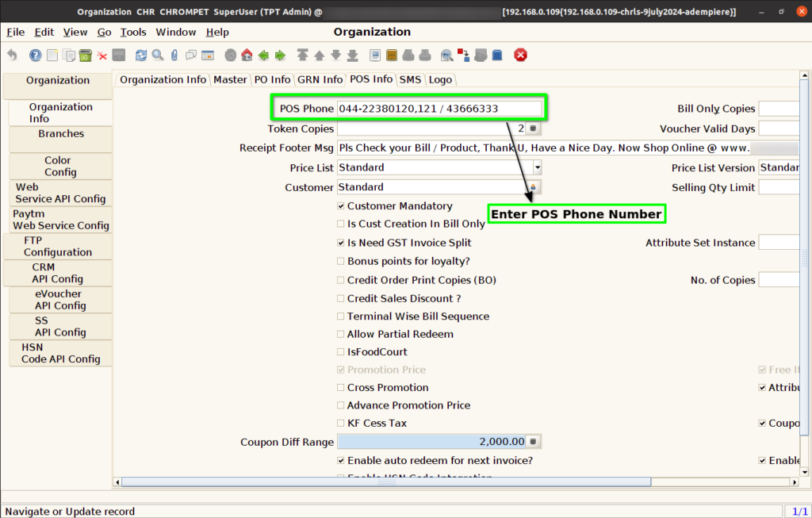Click the green Delete record bin icon

click(86, 55)
